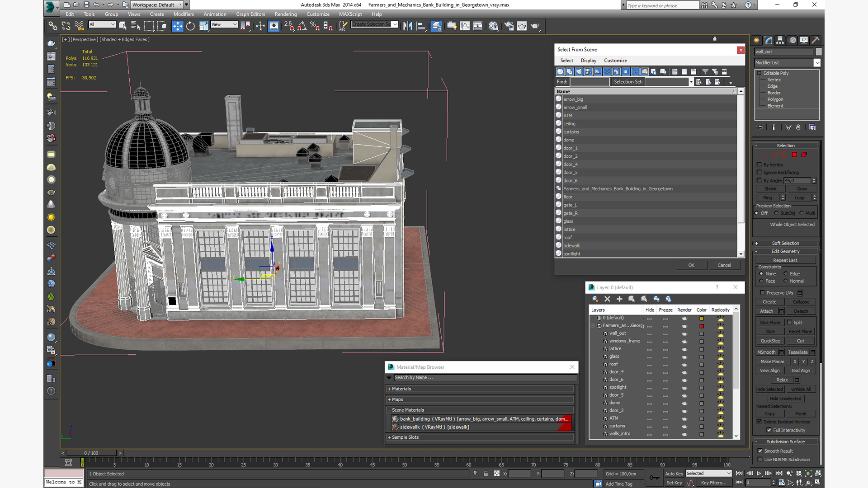Open Selection Set dropdown in Select From Scene
The height and width of the screenshot is (488, 868).
(x=691, y=82)
